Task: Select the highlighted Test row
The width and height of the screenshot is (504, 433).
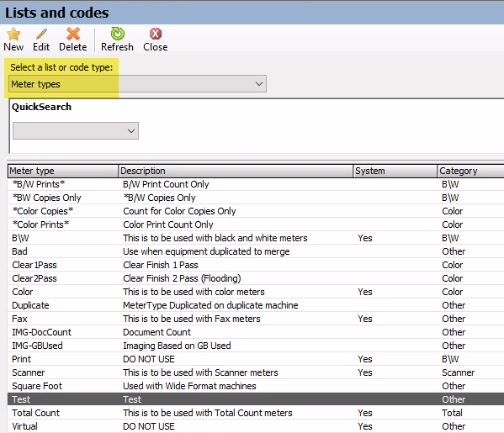Action: (256, 399)
